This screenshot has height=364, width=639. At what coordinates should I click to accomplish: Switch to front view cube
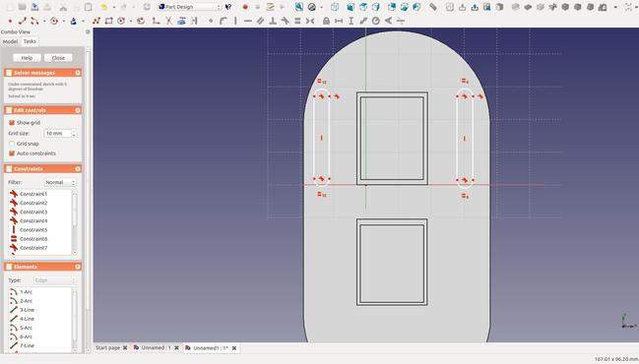(x=351, y=7)
